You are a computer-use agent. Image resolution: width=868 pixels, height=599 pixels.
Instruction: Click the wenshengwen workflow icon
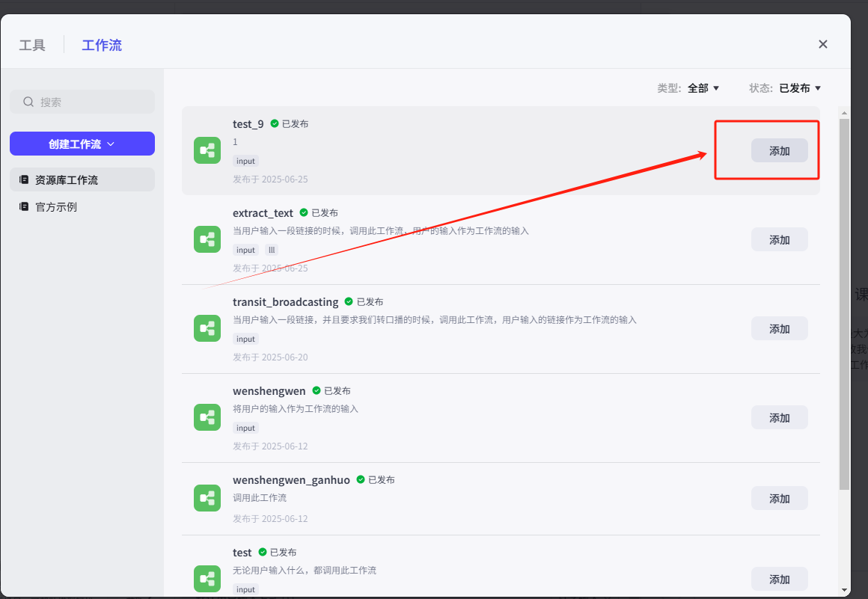pos(207,417)
